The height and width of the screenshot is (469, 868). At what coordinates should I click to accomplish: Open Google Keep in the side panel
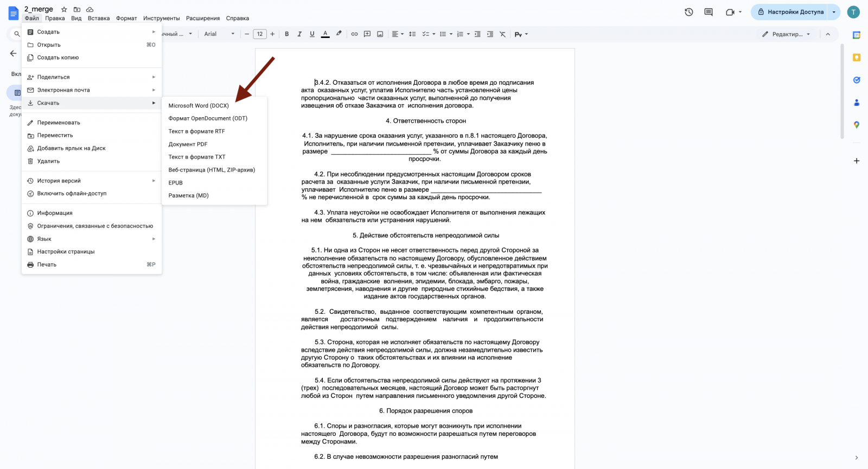click(857, 58)
